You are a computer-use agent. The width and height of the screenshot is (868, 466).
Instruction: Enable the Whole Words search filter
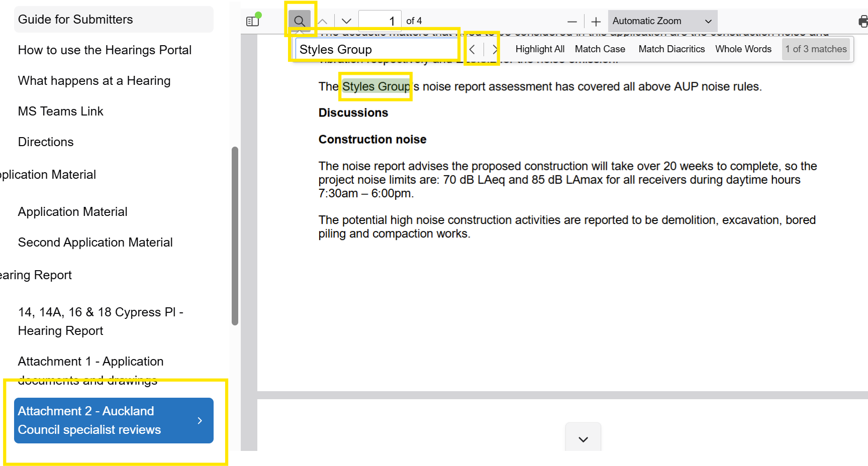(x=743, y=49)
